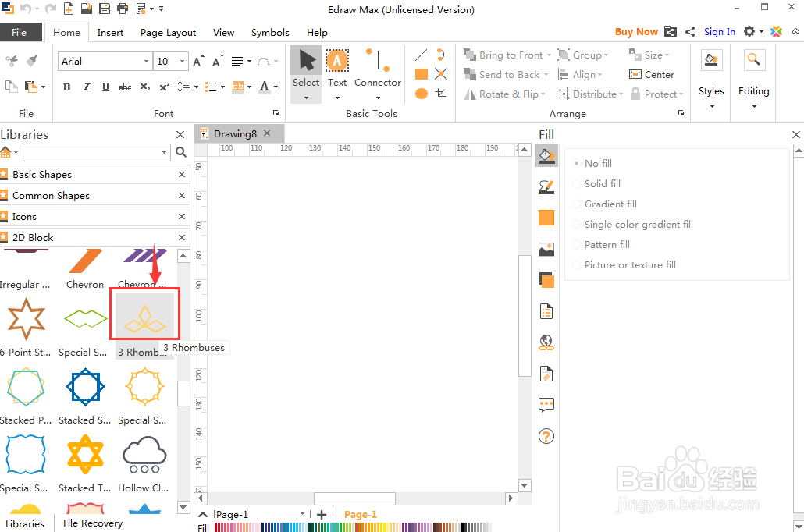
Task: Expand the Editing dropdown
Action: pos(754,107)
